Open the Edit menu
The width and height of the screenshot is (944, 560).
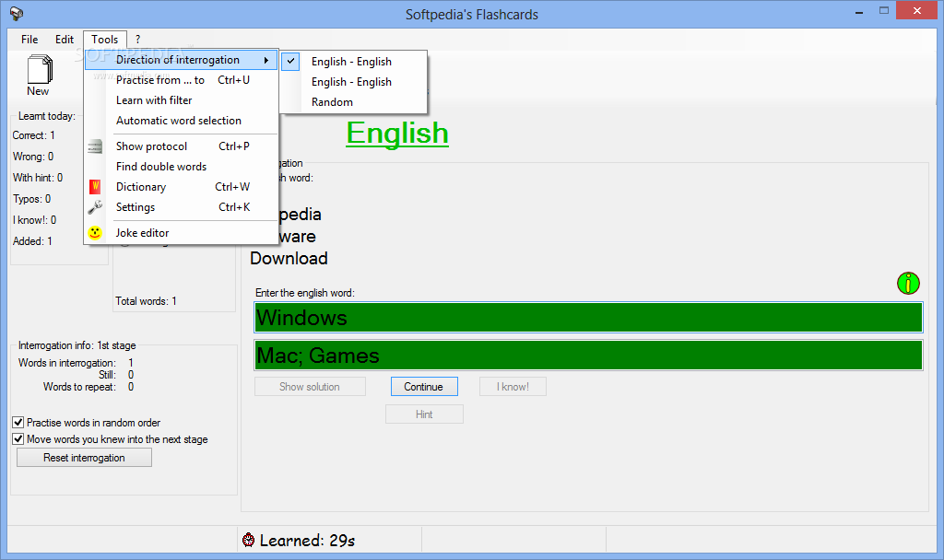coord(65,39)
